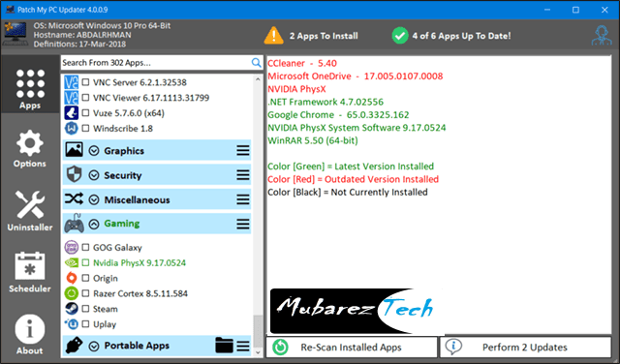Screen dimensions: 620x364
Task: Click the Graphics picture category icon
Action: (74, 150)
